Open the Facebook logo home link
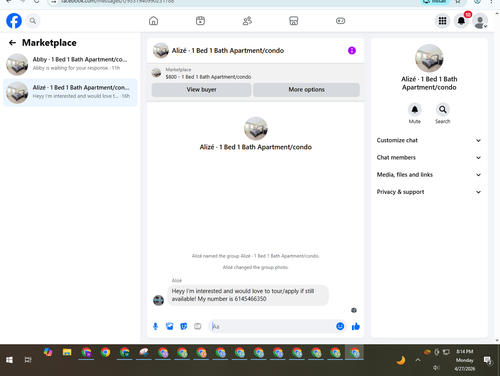 click(x=14, y=21)
